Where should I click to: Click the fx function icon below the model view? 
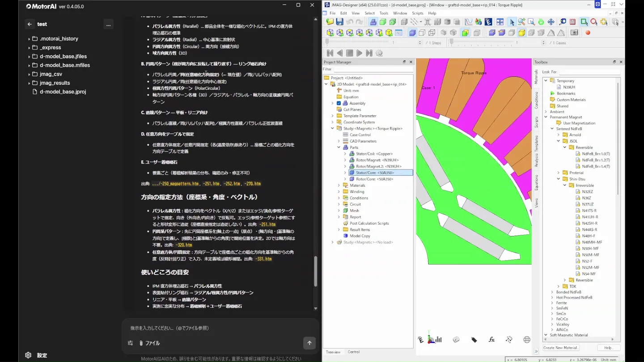(491, 340)
